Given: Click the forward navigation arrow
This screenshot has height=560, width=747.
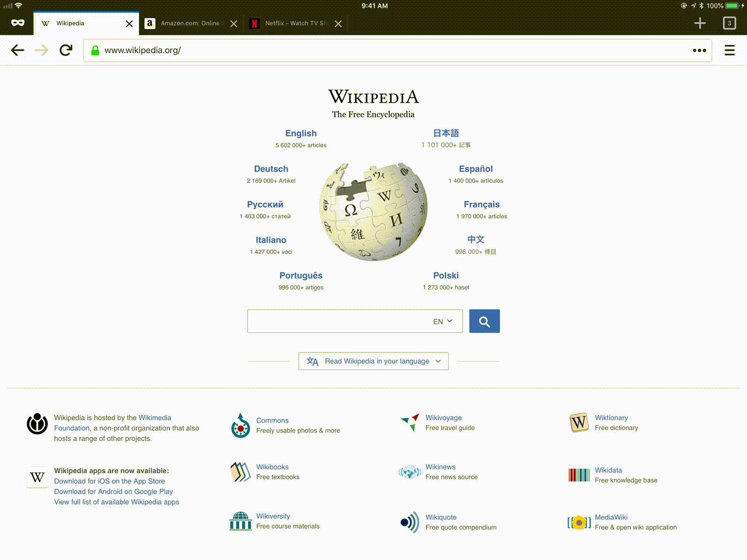Looking at the screenshot, I should pos(42,50).
